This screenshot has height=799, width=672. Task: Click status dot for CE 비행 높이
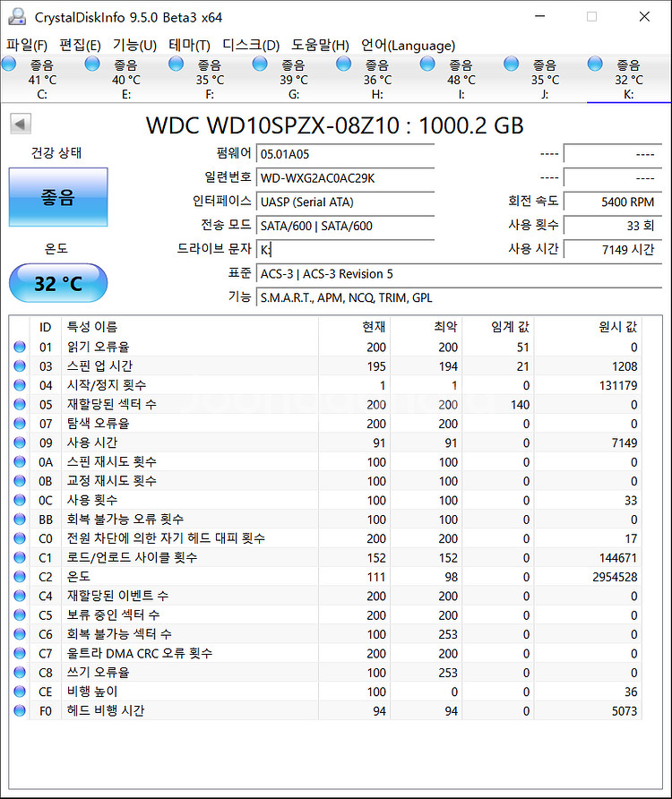[20, 692]
